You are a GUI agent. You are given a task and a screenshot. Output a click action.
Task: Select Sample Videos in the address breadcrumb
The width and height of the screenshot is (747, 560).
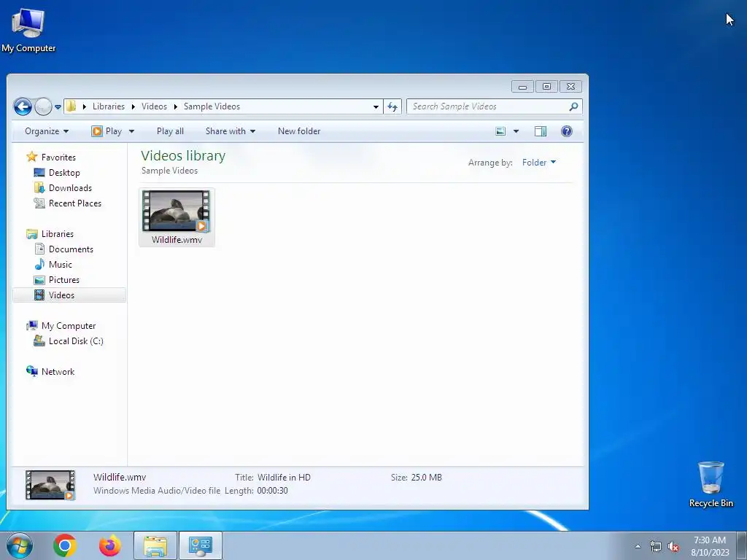coord(212,106)
